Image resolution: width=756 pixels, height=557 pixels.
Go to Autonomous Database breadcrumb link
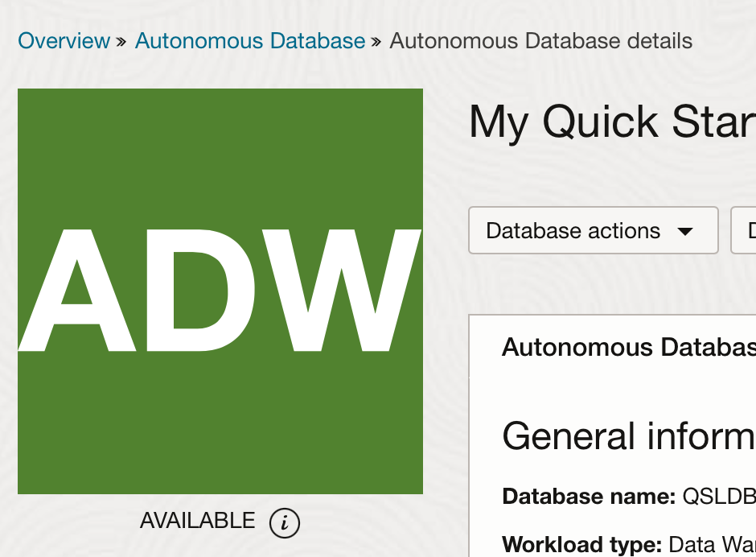(x=249, y=41)
